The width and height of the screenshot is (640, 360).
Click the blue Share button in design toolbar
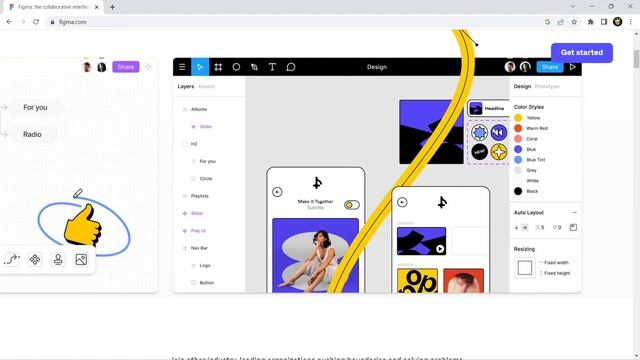[550, 67]
